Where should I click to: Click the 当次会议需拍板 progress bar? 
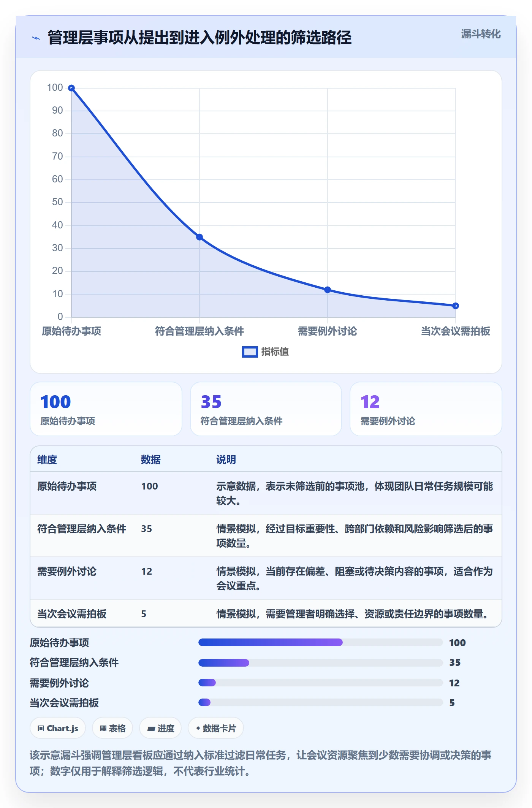click(x=321, y=702)
